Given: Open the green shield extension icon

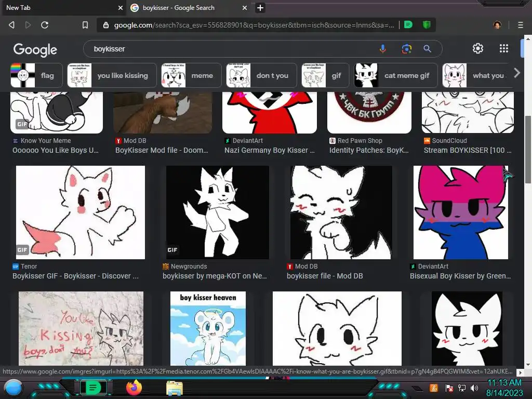Looking at the screenshot, I should [x=427, y=25].
